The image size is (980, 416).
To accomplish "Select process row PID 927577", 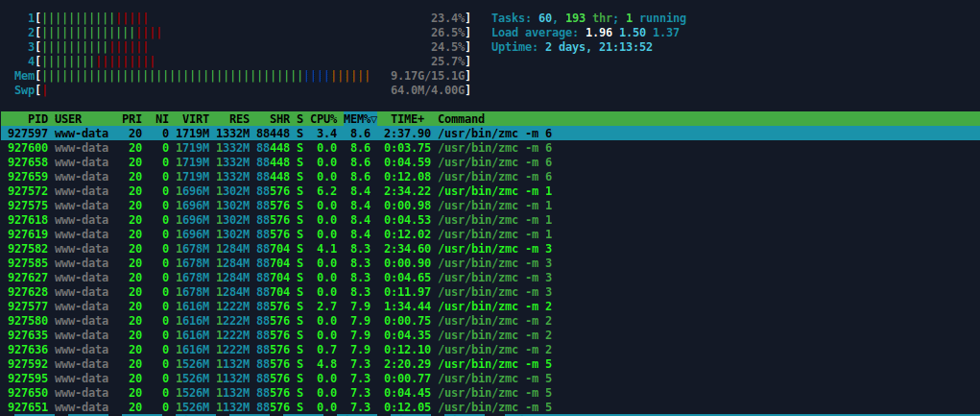I will click(x=490, y=306).
